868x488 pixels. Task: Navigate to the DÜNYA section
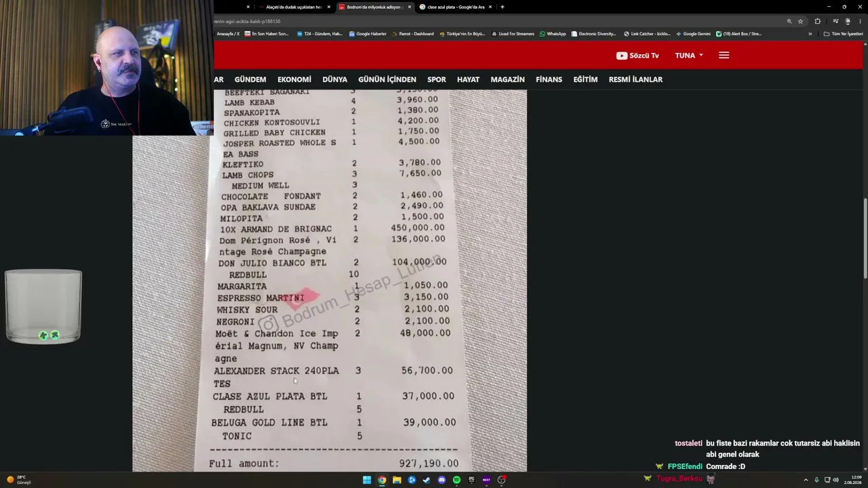[x=334, y=79]
